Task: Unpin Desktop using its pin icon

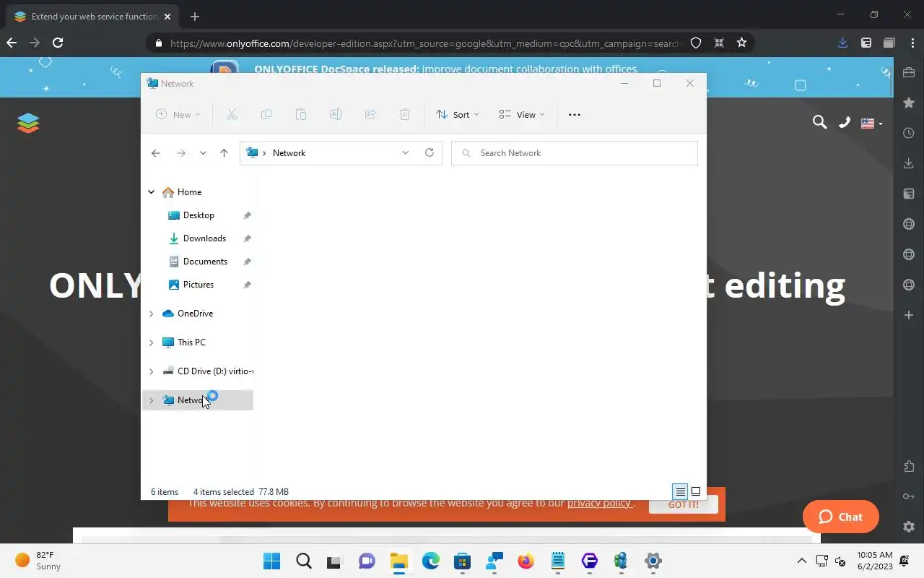Action: click(247, 215)
